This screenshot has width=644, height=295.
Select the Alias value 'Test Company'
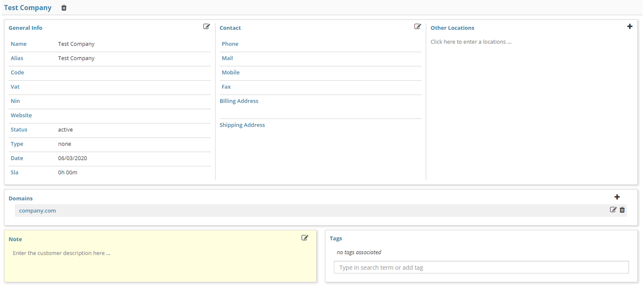76,58
